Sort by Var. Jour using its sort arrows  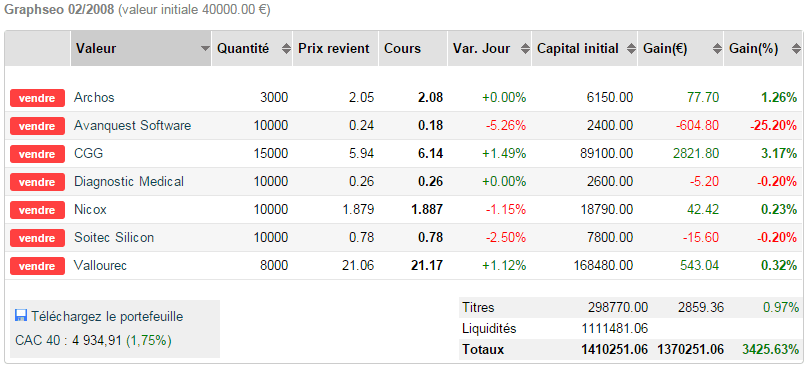pyautogui.click(x=525, y=49)
